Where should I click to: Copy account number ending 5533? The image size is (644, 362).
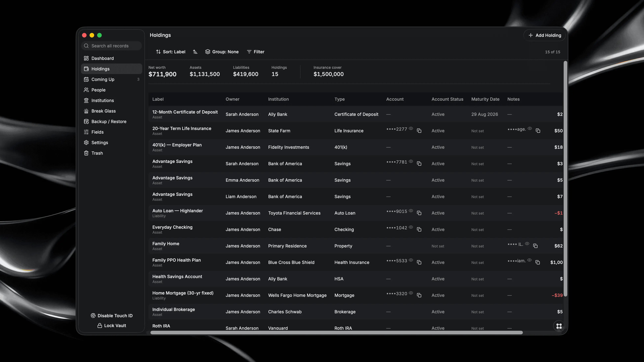419,262
